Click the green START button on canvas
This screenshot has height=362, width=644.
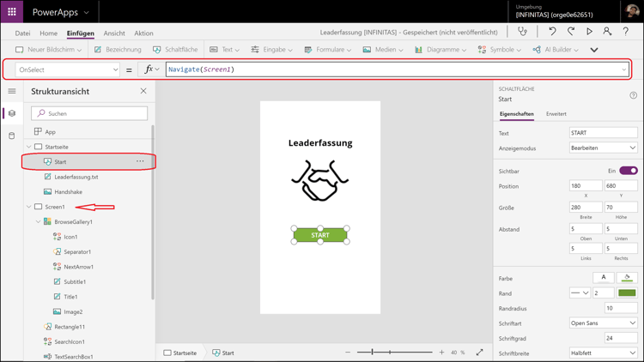tap(320, 235)
